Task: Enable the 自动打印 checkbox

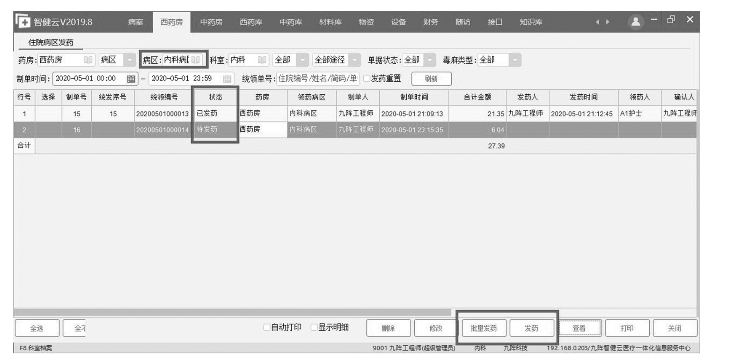Action: [x=266, y=328]
